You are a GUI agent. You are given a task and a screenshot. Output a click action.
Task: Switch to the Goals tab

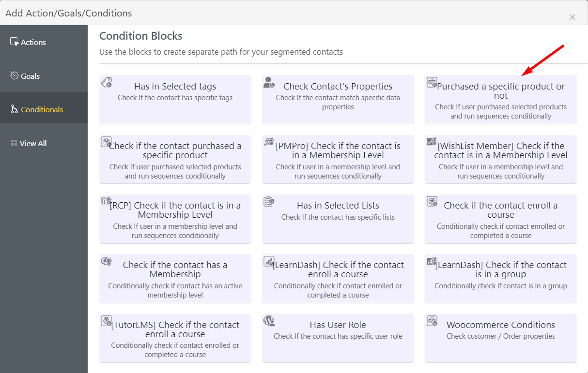tap(44, 76)
